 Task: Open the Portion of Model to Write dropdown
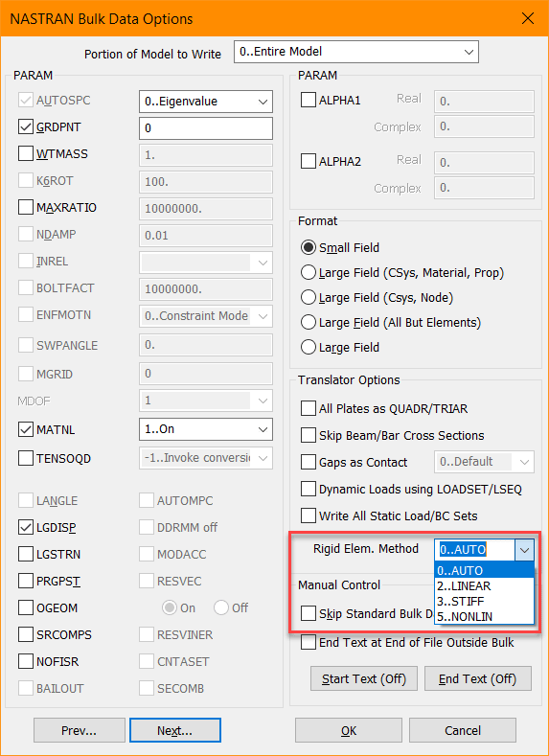pyautogui.click(x=356, y=52)
